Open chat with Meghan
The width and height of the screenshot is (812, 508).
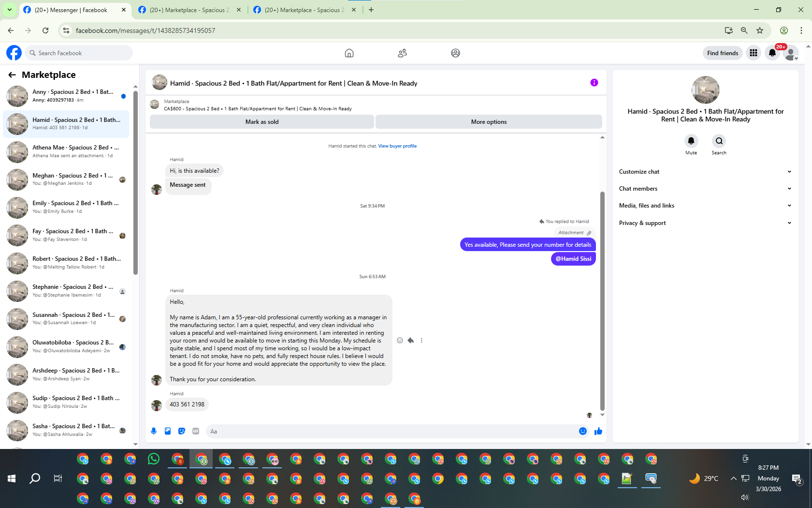66,179
